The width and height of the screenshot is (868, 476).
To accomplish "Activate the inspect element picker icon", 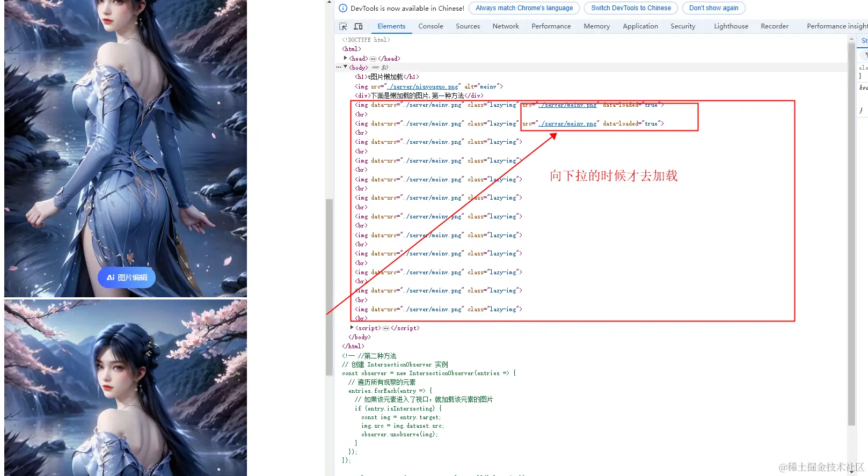I will tap(343, 26).
